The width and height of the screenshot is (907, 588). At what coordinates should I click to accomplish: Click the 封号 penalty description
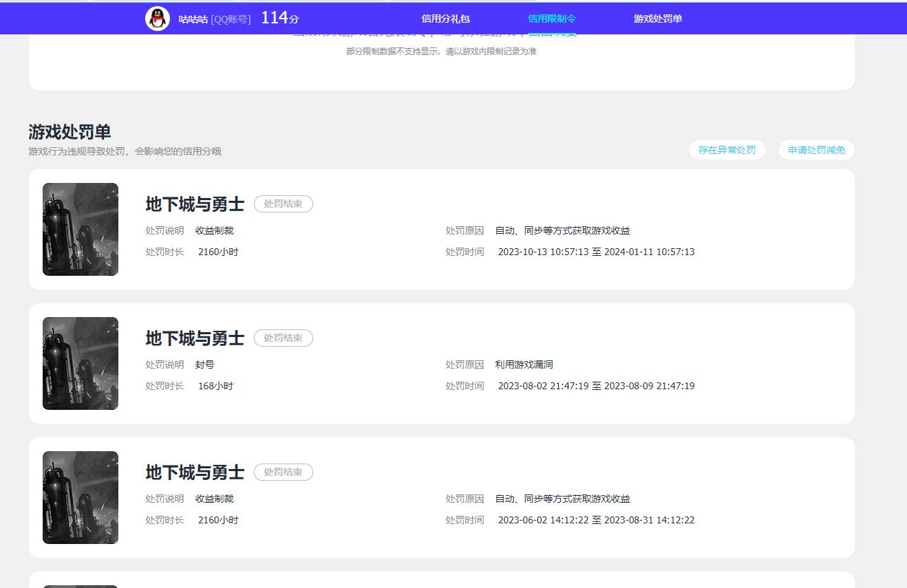pos(205,364)
